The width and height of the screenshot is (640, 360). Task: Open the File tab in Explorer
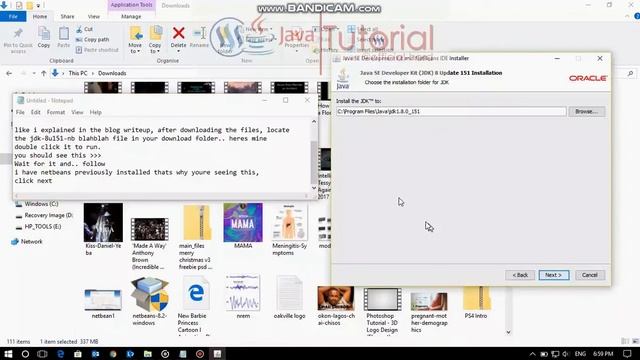click(x=13, y=16)
